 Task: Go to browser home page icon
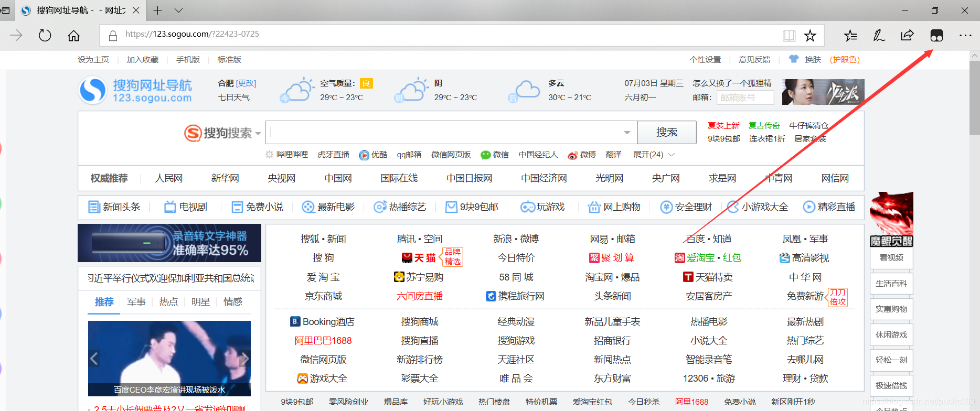point(74,36)
